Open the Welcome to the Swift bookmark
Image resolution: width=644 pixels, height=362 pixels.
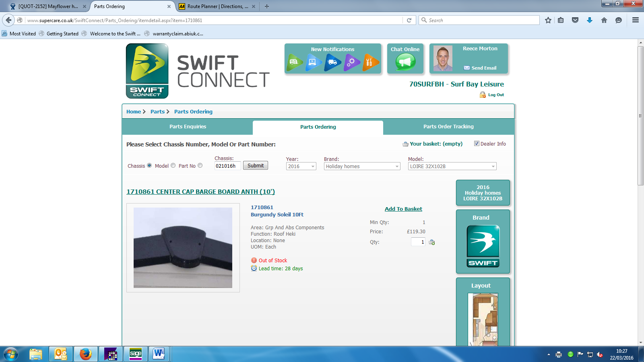click(x=111, y=34)
